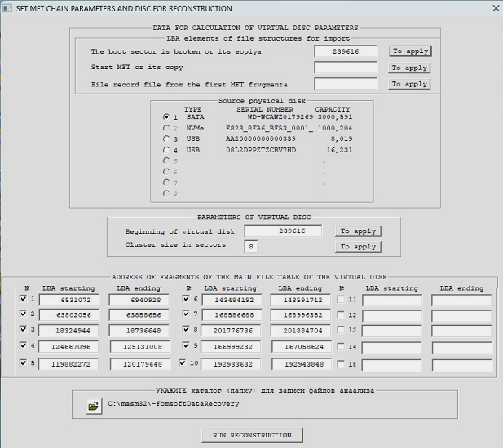Enable MFT fragment 11 checkbox
503x448 pixels.
coord(341,299)
